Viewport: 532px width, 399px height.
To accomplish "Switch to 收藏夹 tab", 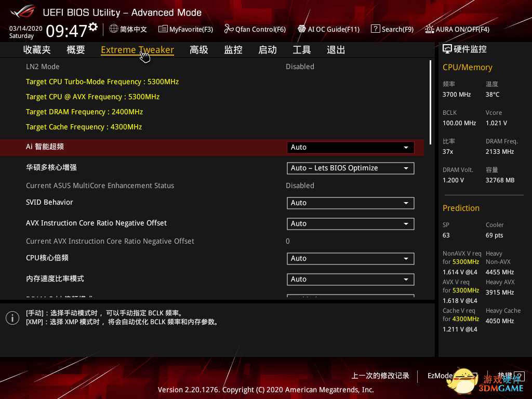I will tap(37, 50).
